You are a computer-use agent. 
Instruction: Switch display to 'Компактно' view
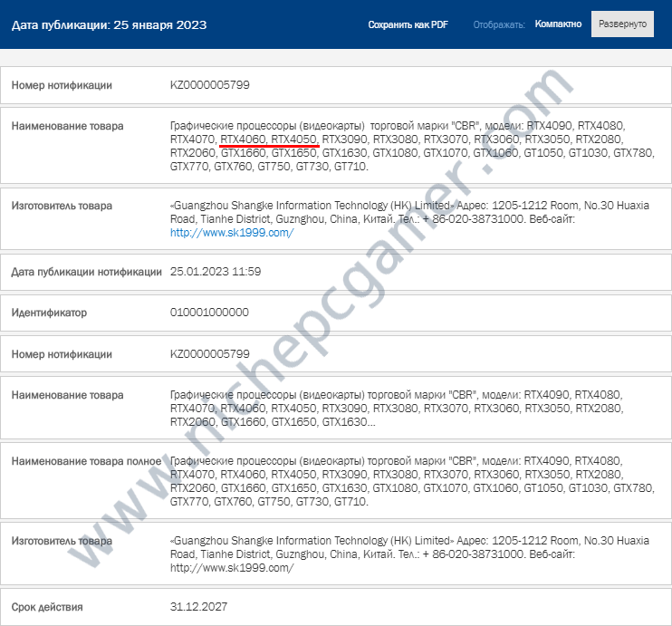(x=558, y=24)
